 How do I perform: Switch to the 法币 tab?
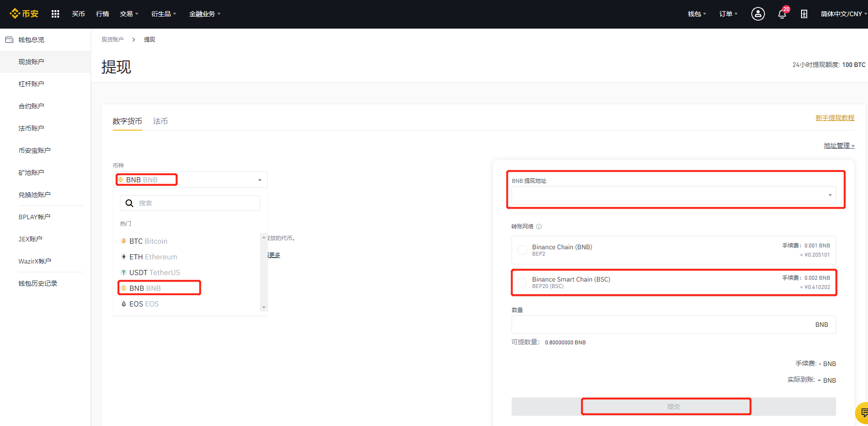pos(160,121)
